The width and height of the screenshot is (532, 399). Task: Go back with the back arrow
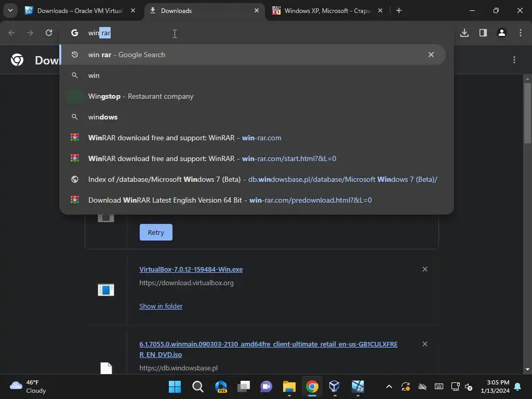[11, 33]
